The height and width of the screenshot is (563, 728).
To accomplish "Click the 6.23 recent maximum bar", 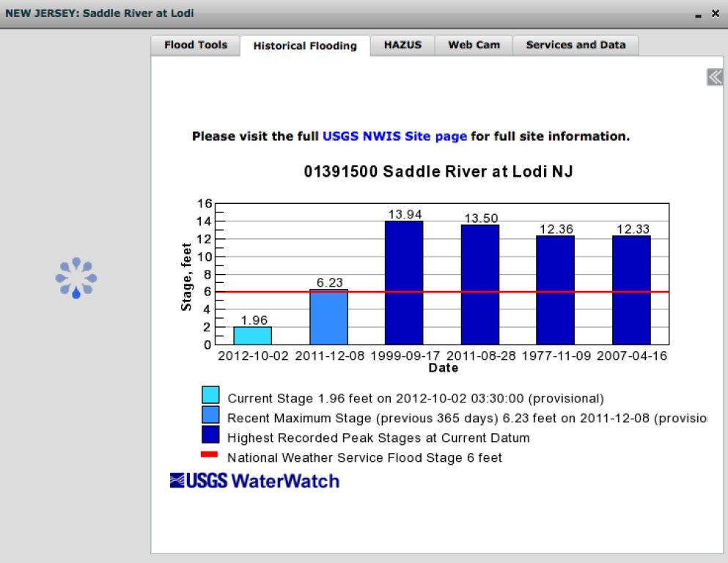I will pyautogui.click(x=328, y=317).
